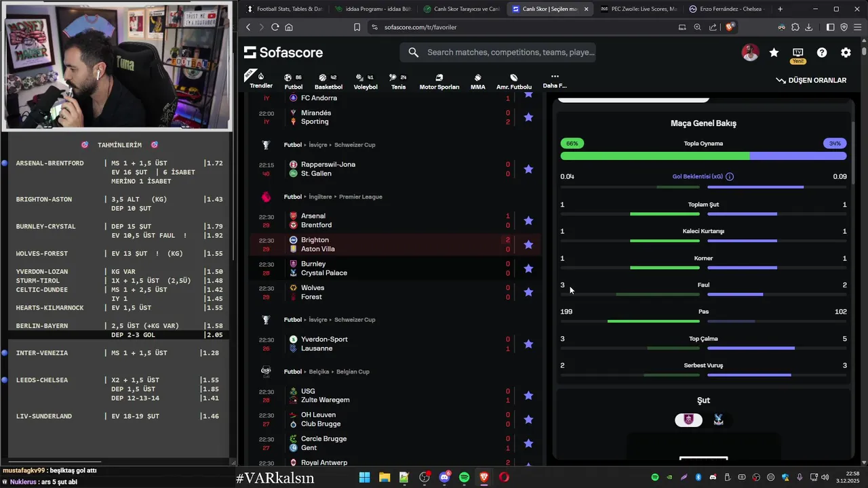The height and width of the screenshot is (488, 868).
Task: Unfavorite the Mirandés–Sporting match star
Action: pyautogui.click(x=528, y=117)
